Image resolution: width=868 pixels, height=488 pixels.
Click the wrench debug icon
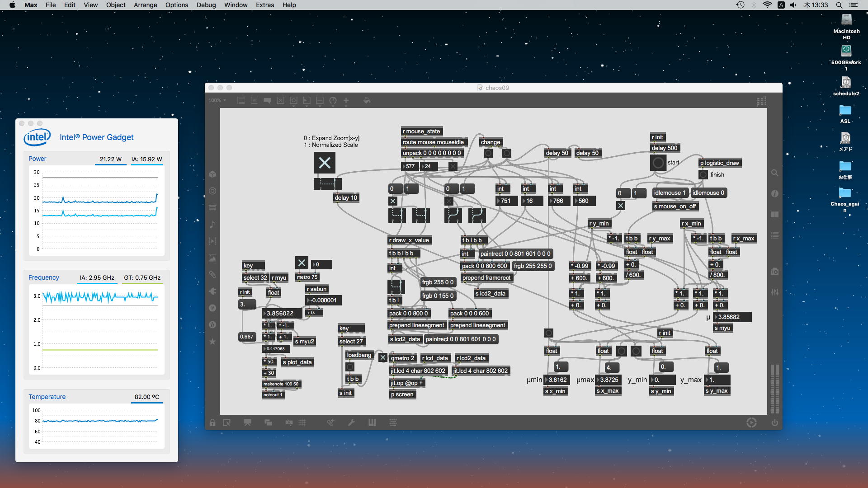click(351, 423)
